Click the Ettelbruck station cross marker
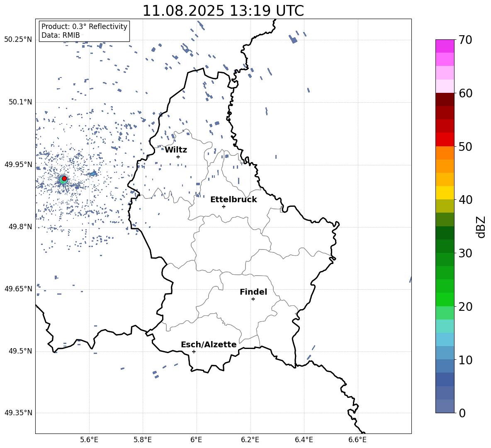The height and width of the screenshot is (448, 491). 224,206
